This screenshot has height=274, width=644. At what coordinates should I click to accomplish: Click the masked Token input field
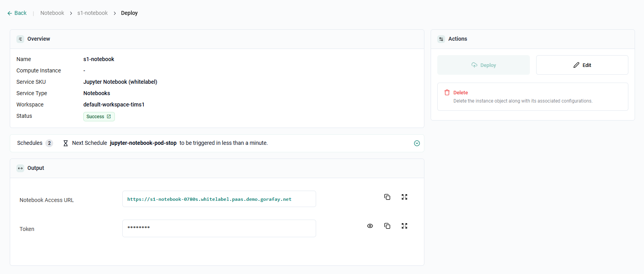pyautogui.click(x=219, y=228)
